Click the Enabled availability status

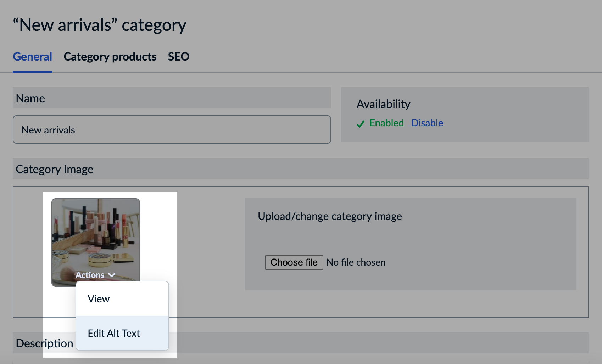coord(387,123)
